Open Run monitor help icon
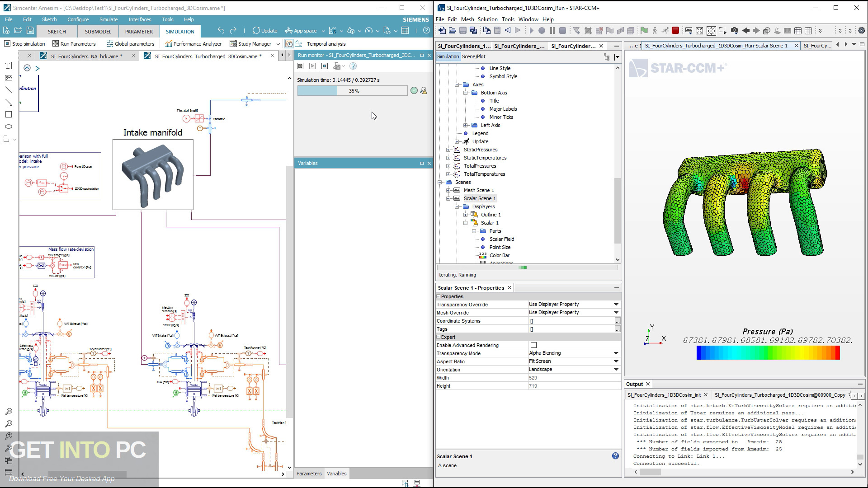This screenshot has width=868, height=488. click(353, 66)
